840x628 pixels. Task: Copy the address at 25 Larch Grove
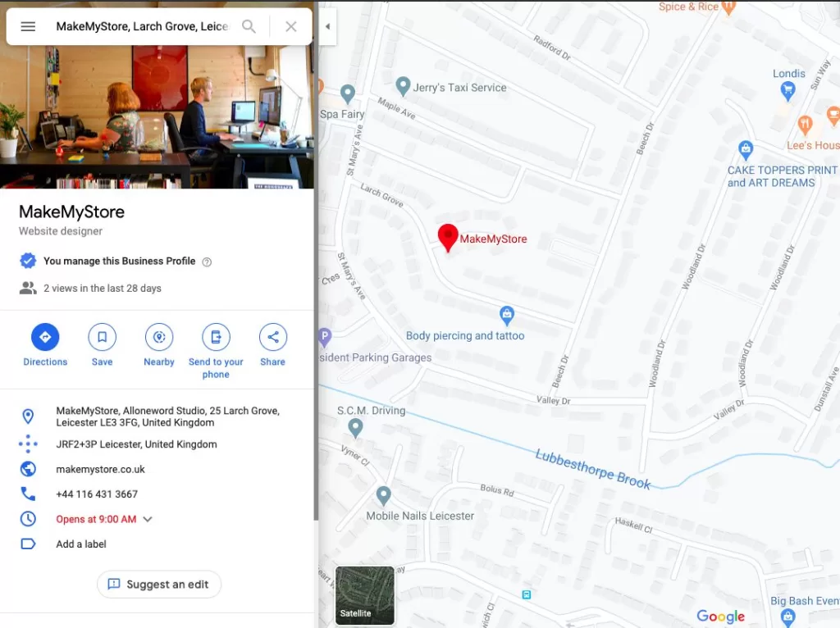pos(167,416)
